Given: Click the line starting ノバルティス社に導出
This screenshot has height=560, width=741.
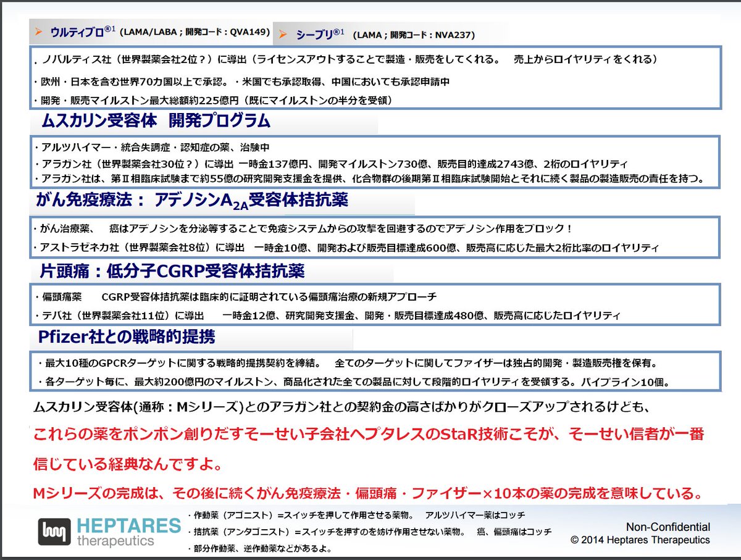Looking at the screenshot, I should 346,60.
